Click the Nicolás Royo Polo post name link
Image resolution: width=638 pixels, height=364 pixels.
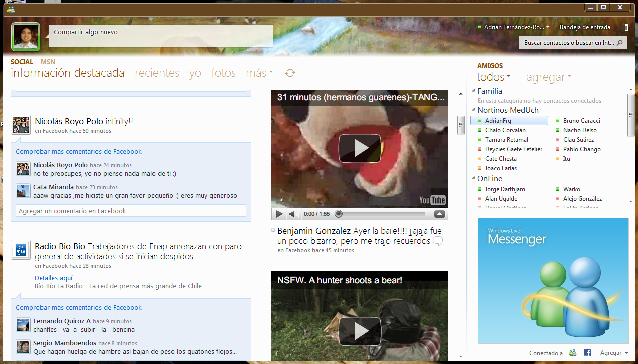coord(69,121)
